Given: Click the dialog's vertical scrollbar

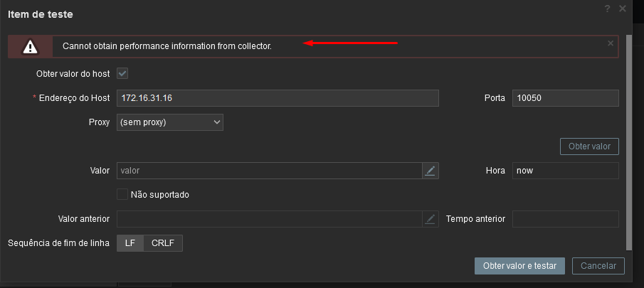Looking at the screenshot, I should coord(628,142).
